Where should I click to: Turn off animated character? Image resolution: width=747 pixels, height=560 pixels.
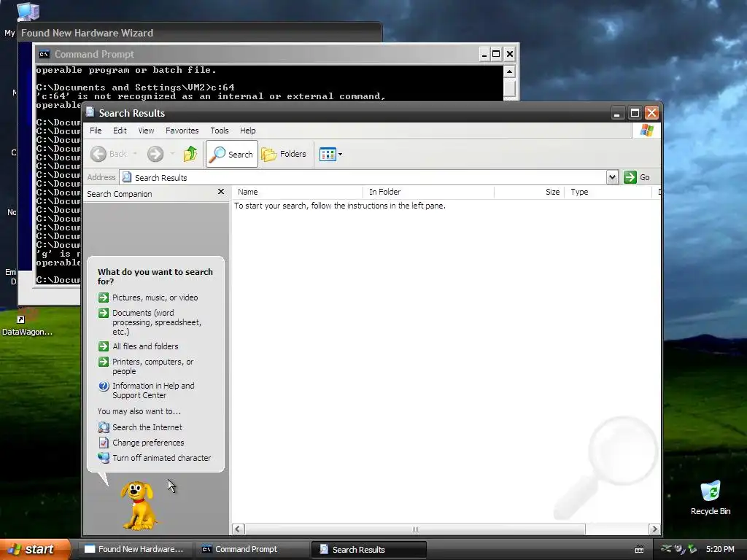tap(161, 458)
